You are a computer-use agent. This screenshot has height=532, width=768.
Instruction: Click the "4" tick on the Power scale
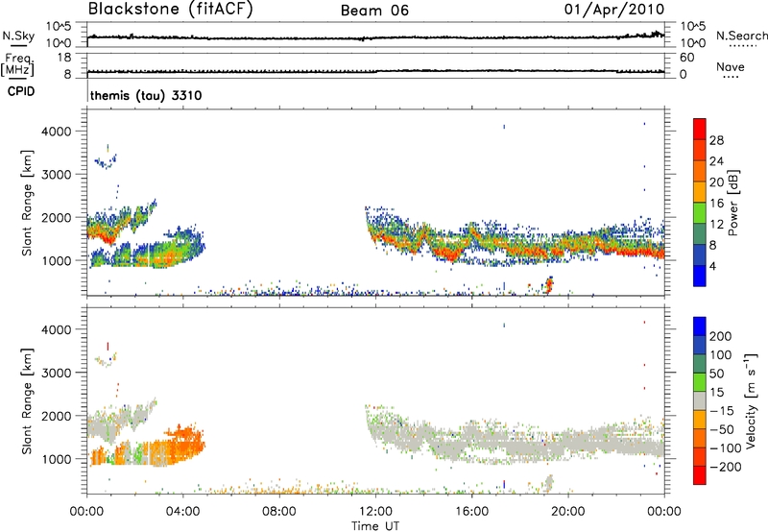coord(712,266)
